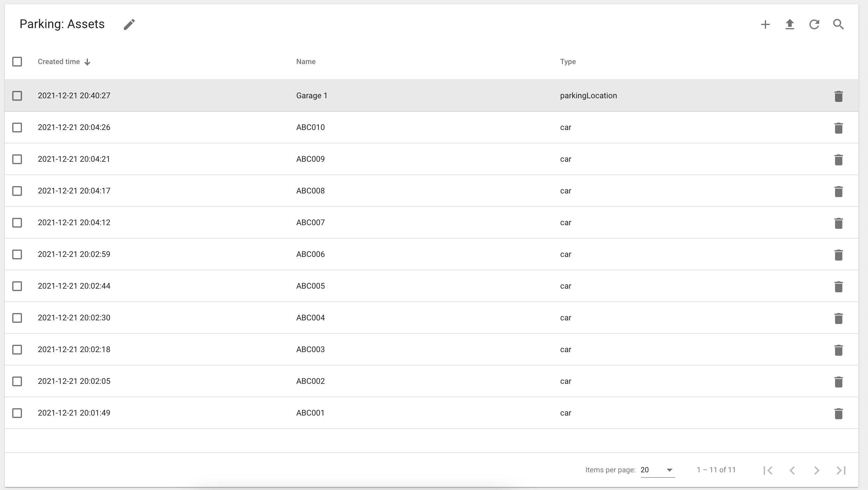Sort by the Name column header
The image size is (868, 490).
(306, 62)
